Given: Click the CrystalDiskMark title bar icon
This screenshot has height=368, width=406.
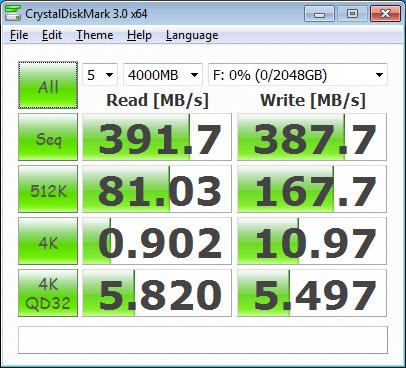Looking at the screenshot, I should pyautogui.click(x=13, y=13).
